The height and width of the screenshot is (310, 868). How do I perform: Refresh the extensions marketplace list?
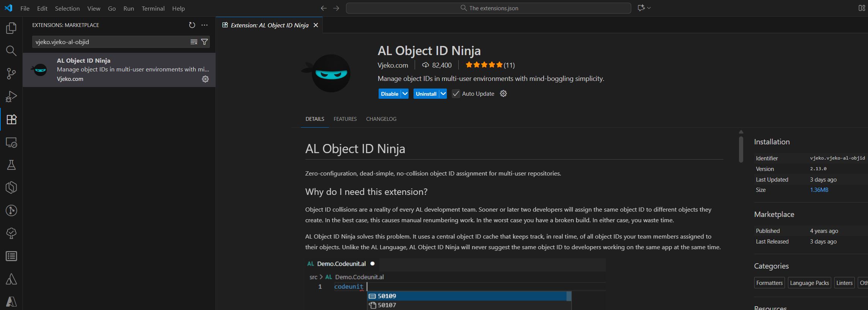click(x=192, y=25)
